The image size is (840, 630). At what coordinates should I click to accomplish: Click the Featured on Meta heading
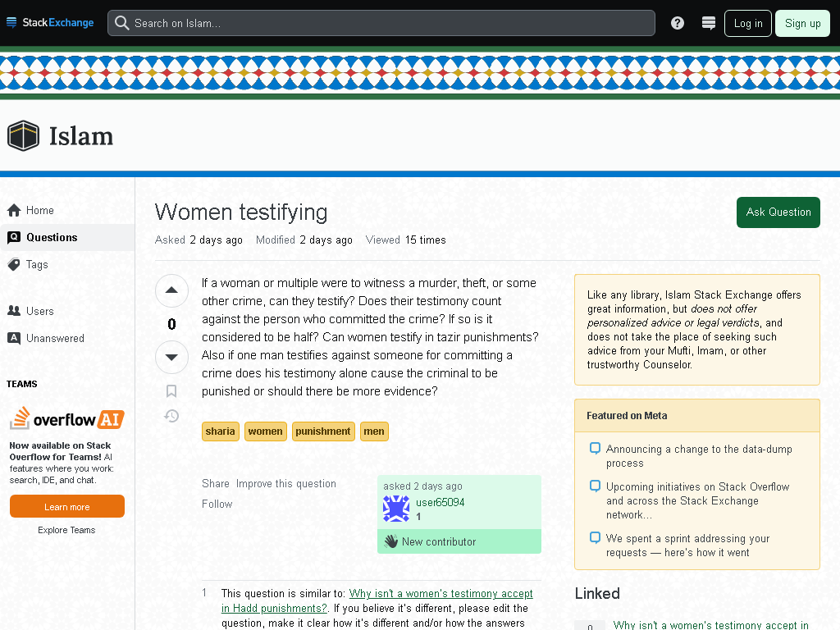tap(627, 416)
